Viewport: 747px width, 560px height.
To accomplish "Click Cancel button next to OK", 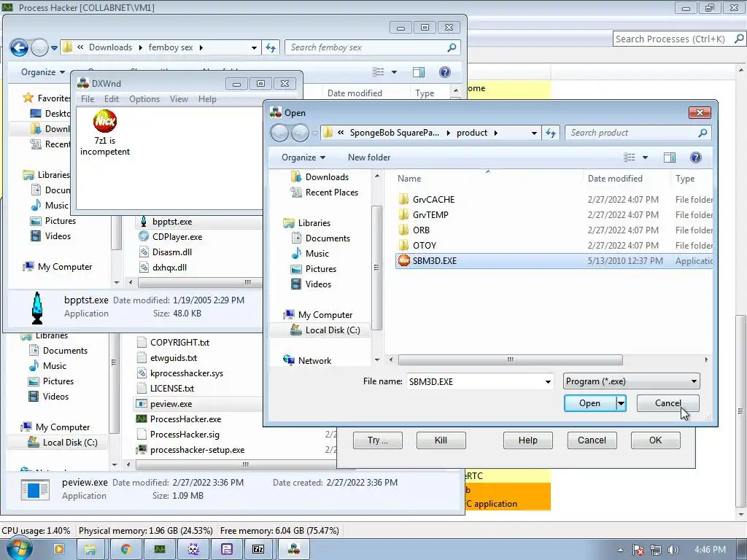I will (x=592, y=440).
